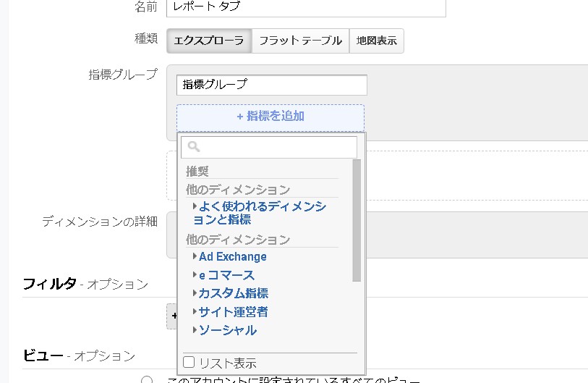Image resolution: width=588 pixels, height=383 pixels.
Task: Focus the search field in the metric dropdown
Action: (x=275, y=147)
